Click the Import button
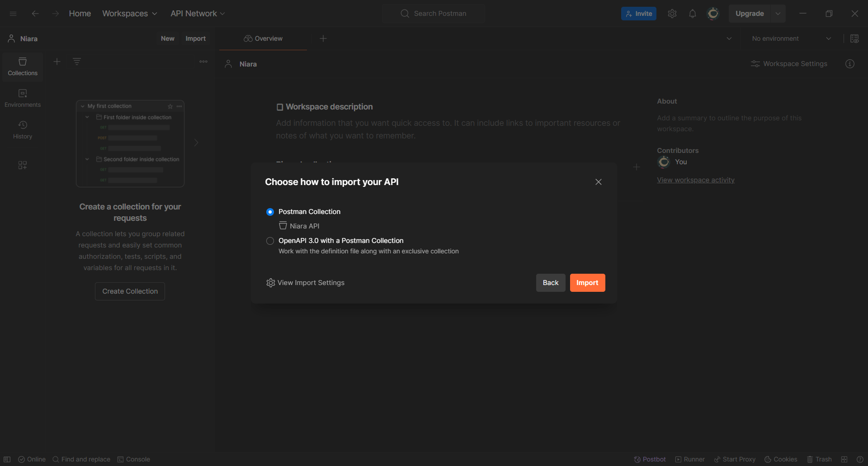Viewport: 868px width, 466px height. point(587,283)
